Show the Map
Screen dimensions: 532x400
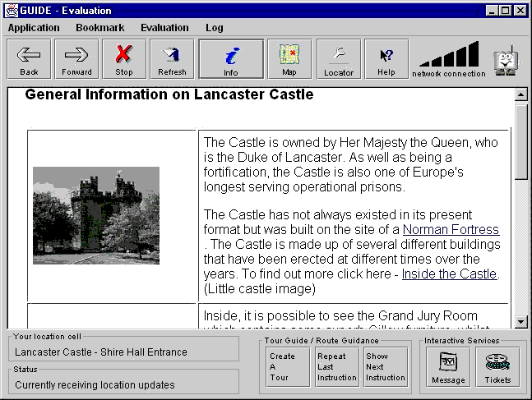point(289,59)
